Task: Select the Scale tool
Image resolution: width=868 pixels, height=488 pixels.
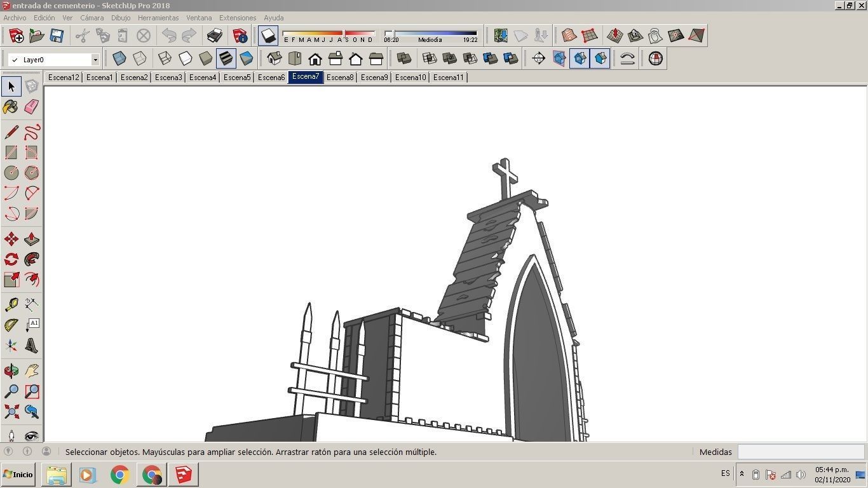Action: [x=11, y=280]
